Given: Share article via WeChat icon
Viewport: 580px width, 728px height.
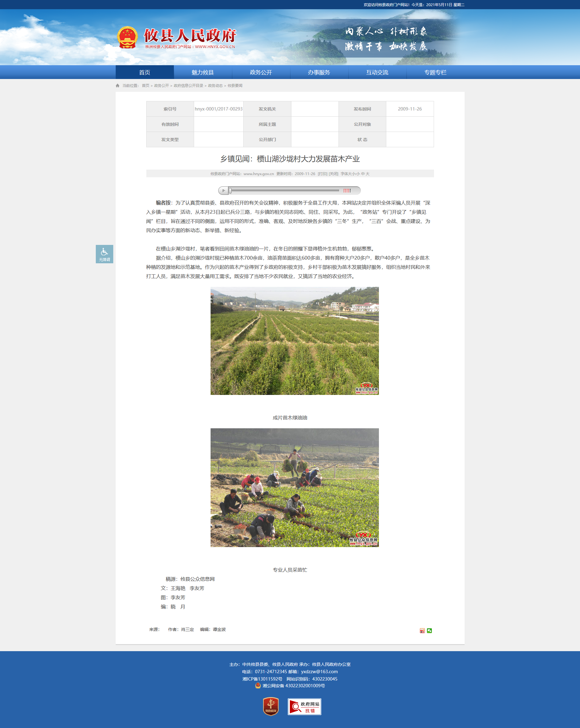Looking at the screenshot, I should [x=429, y=630].
